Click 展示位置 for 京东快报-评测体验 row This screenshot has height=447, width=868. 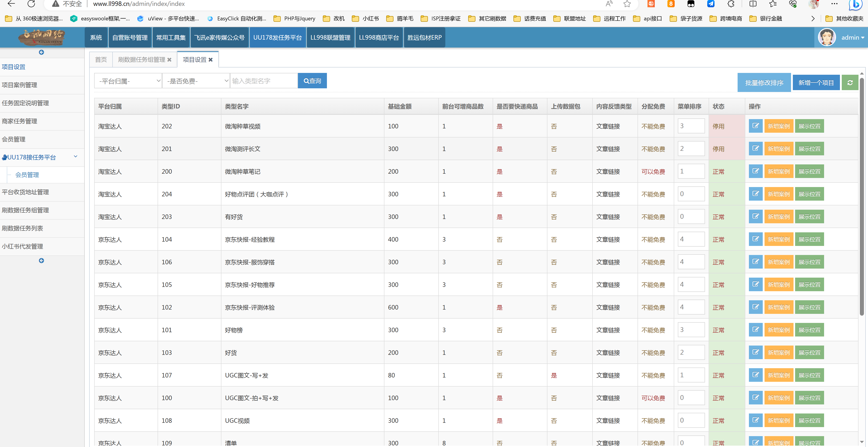tap(809, 307)
